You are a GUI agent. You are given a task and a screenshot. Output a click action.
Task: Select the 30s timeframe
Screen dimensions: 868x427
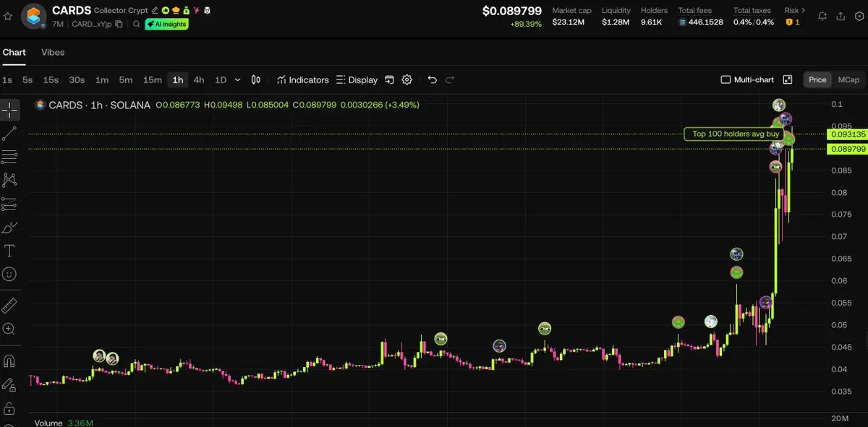coord(77,79)
